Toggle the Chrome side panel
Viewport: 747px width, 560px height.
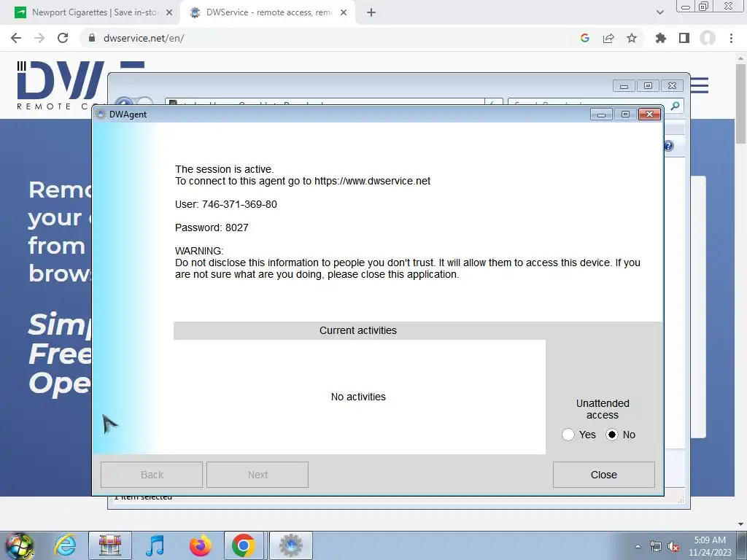coord(684,38)
